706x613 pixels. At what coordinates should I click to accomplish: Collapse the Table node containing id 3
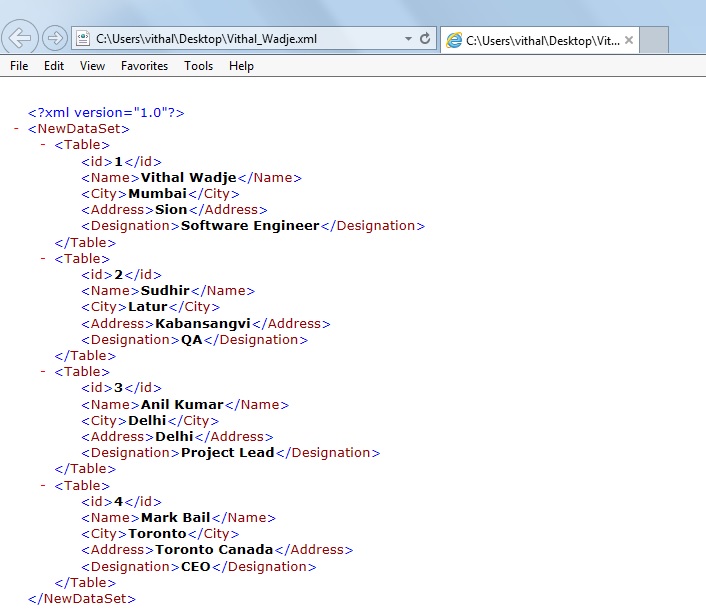coord(43,372)
